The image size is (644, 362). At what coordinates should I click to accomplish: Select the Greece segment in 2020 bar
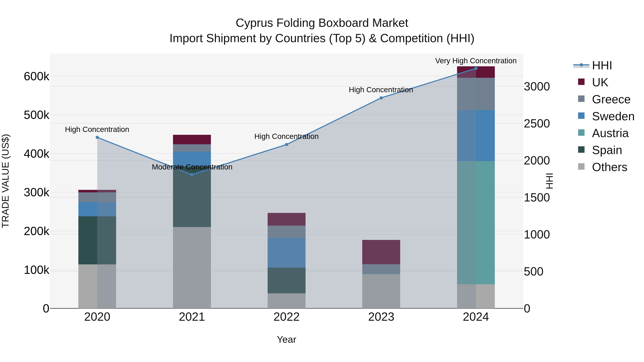[x=97, y=197]
